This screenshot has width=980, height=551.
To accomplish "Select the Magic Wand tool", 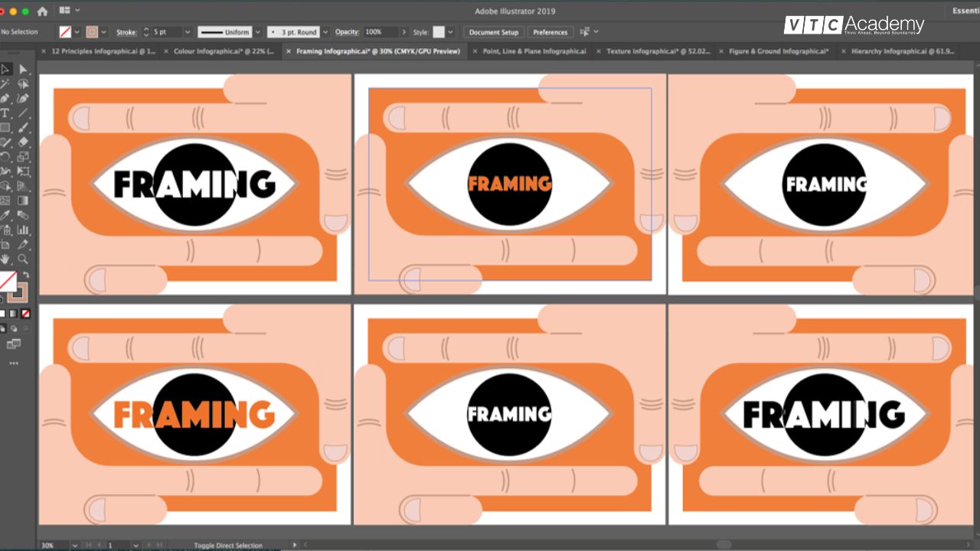I will (x=5, y=84).
